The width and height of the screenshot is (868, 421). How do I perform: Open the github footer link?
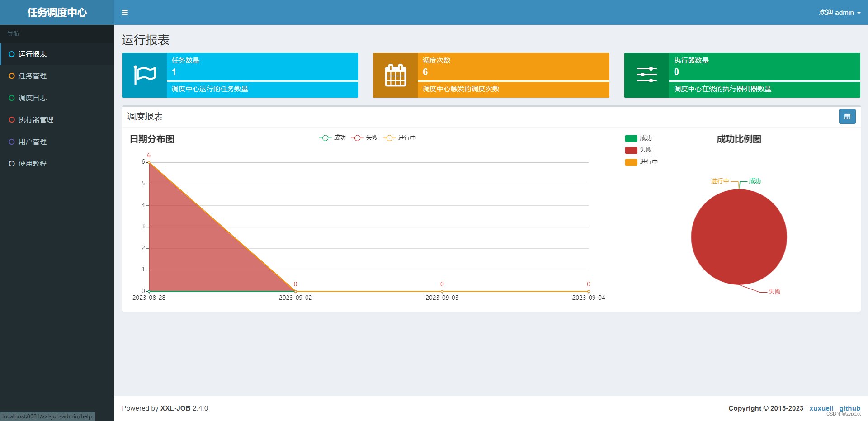pyautogui.click(x=850, y=408)
